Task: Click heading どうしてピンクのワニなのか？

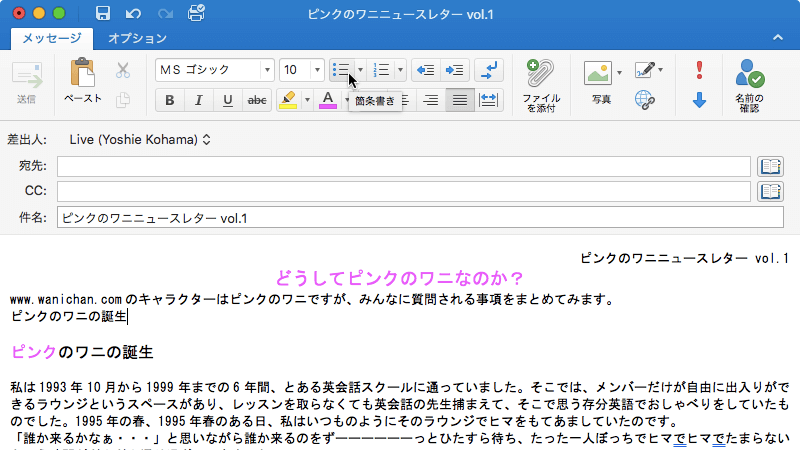Action: point(400,278)
